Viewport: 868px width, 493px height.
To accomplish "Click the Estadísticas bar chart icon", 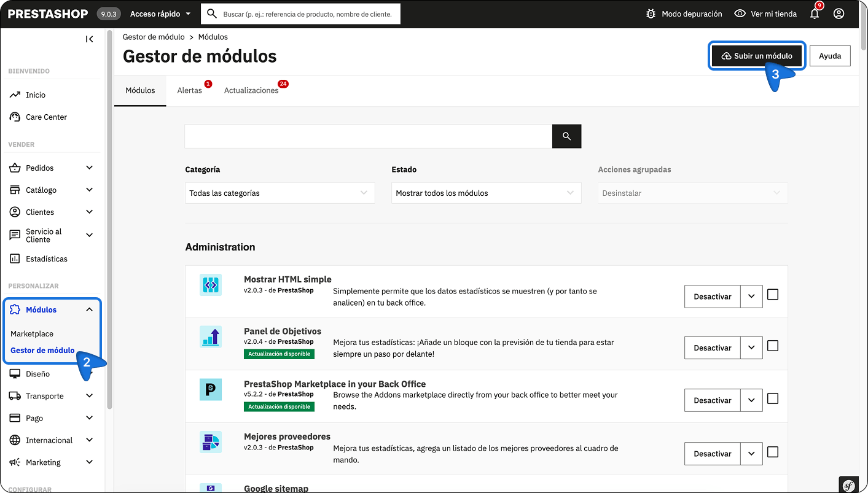I will pos(15,258).
